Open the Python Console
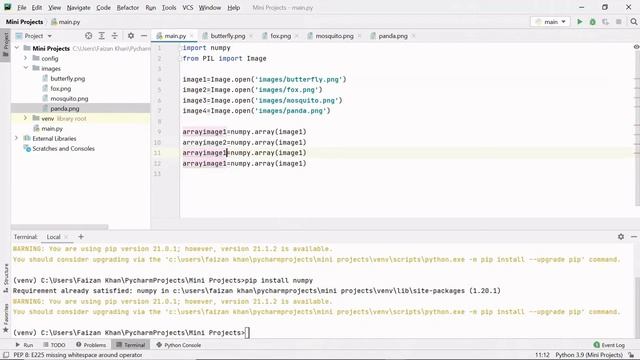Image resolution: width=640 pixels, height=360 pixels. (x=178, y=345)
